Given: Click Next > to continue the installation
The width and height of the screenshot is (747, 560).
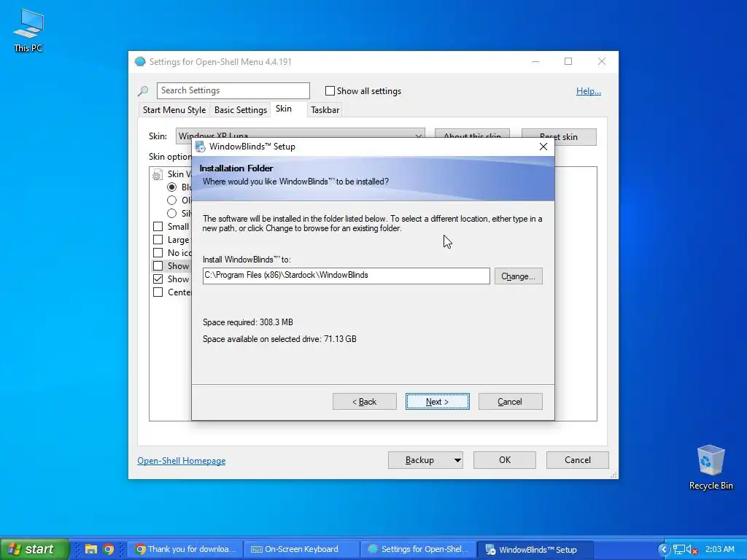Looking at the screenshot, I should click(x=438, y=402).
